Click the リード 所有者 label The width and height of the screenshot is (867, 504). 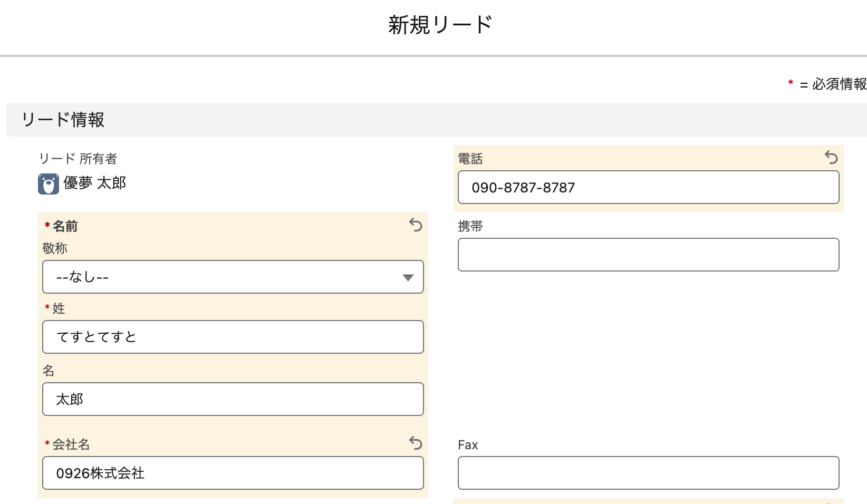click(78, 159)
